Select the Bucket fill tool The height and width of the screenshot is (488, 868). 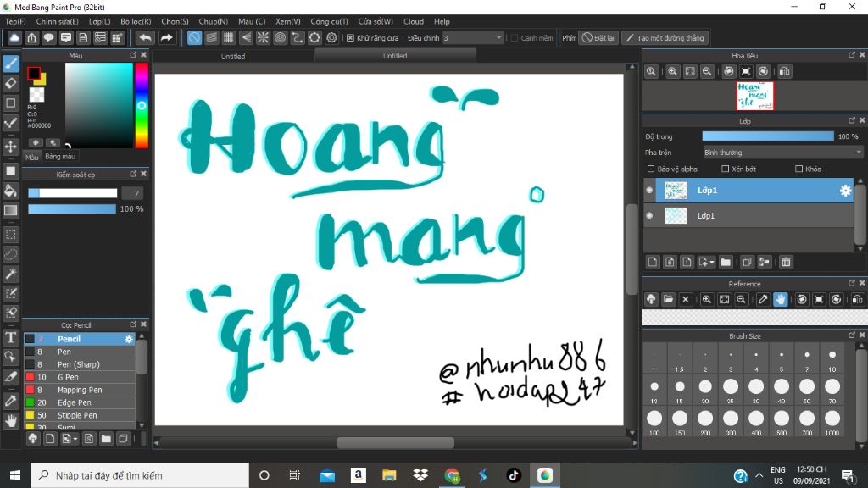[x=10, y=191]
